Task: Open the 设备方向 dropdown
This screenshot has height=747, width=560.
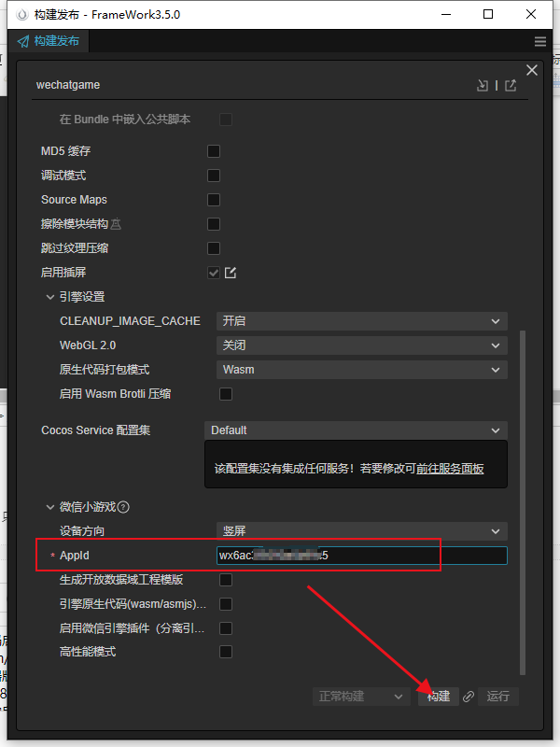Action: 362,531
